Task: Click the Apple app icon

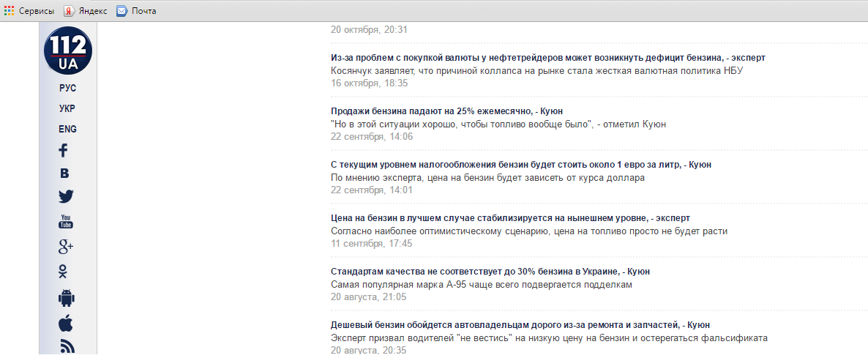Action: tap(66, 323)
